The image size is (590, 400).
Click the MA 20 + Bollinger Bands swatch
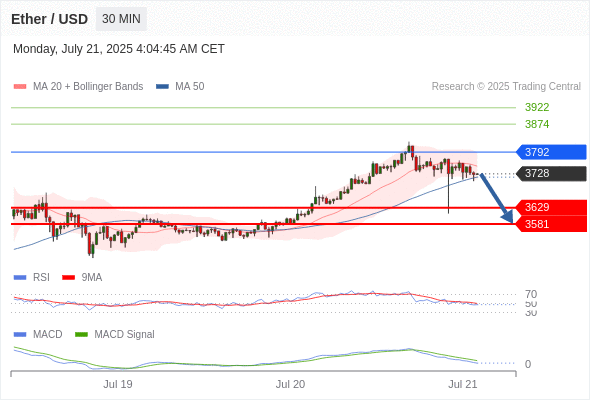[x=20, y=87]
